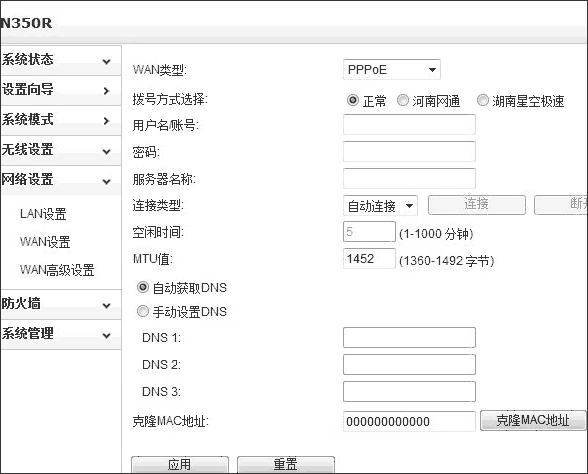Screen dimensions: 588x474
Task: Click the 空闲时间 field
Action: 369,232
